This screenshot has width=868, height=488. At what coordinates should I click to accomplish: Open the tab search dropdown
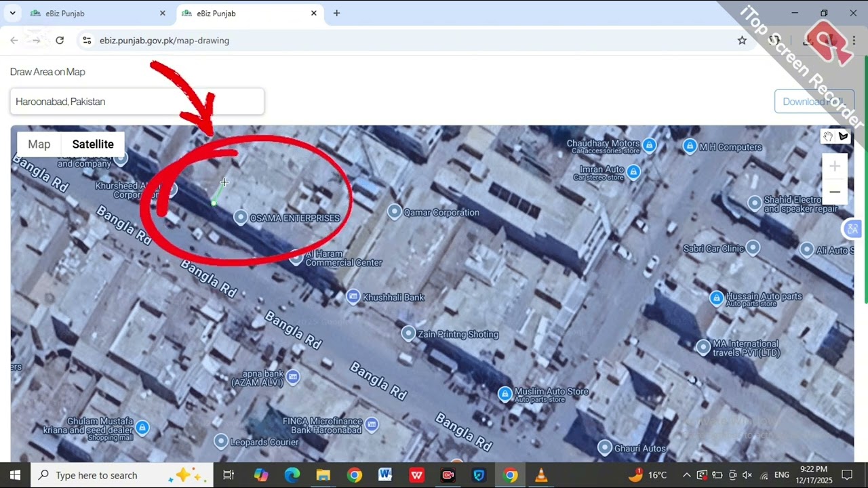click(x=12, y=14)
